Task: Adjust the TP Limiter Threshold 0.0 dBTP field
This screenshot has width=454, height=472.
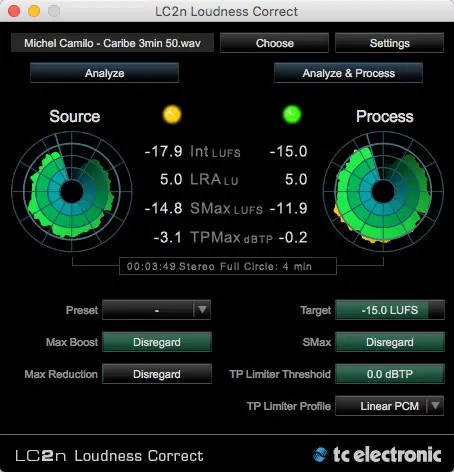Action: [390, 374]
